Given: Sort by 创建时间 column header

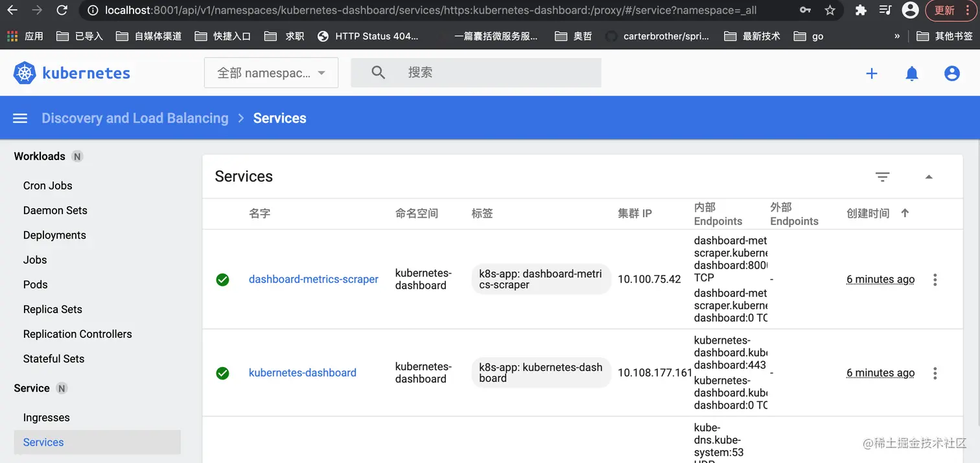Looking at the screenshot, I should pyautogui.click(x=868, y=213).
